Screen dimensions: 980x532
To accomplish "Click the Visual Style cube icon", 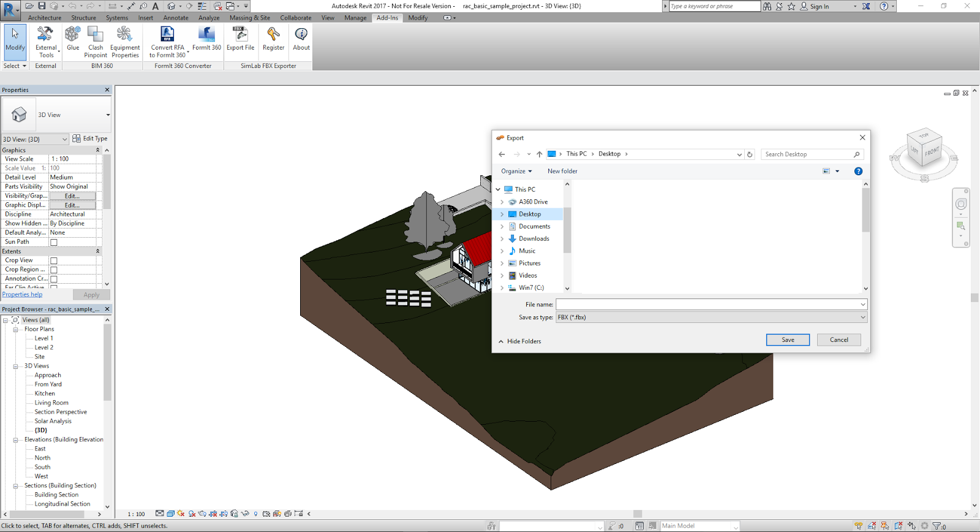I will tap(171, 514).
